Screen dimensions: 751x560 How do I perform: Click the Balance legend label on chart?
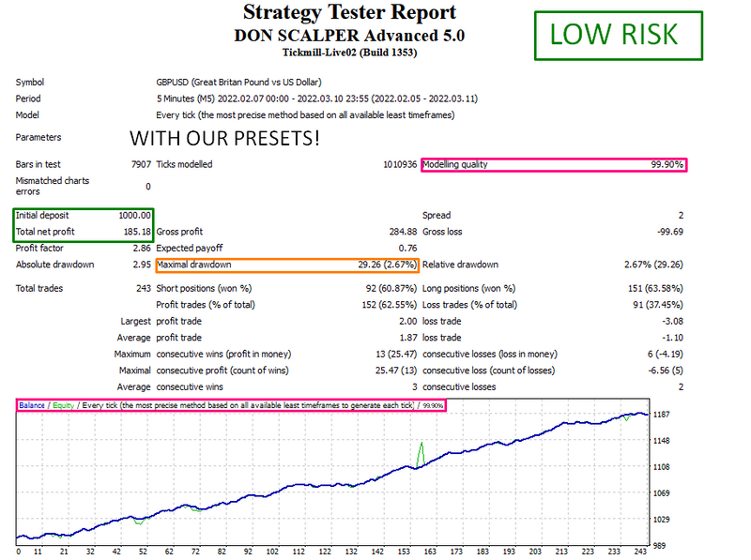(x=32, y=405)
